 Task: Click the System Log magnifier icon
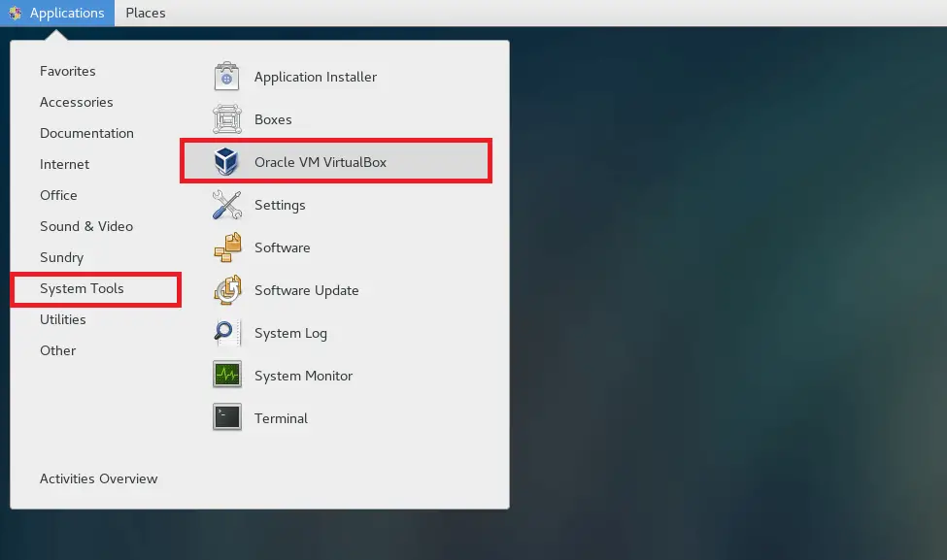tap(227, 333)
